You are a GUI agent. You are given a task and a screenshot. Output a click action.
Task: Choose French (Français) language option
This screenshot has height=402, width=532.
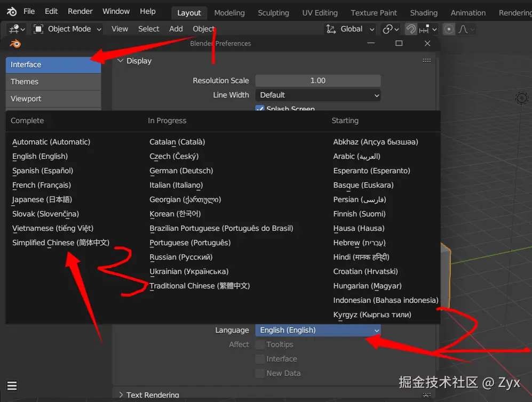42,185
